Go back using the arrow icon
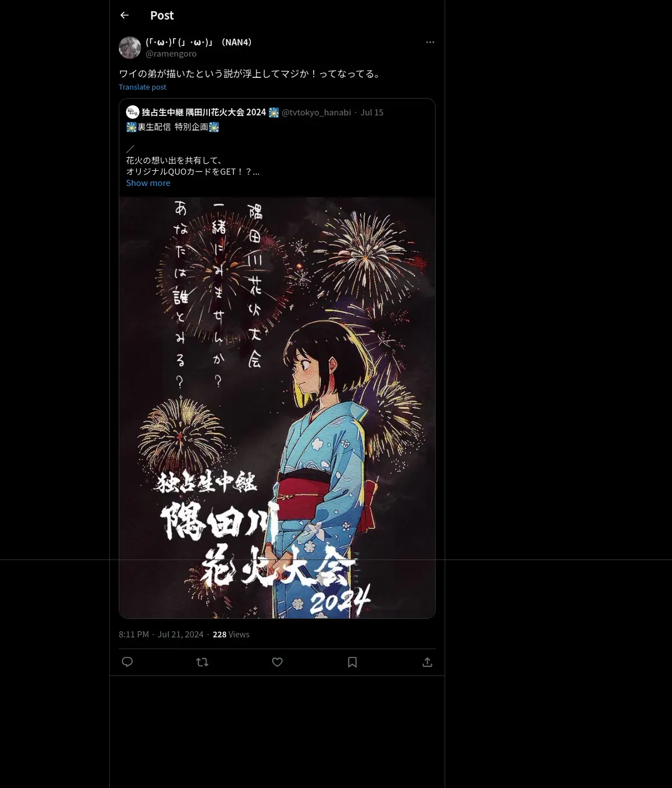Image resolution: width=672 pixels, height=788 pixels. (124, 15)
